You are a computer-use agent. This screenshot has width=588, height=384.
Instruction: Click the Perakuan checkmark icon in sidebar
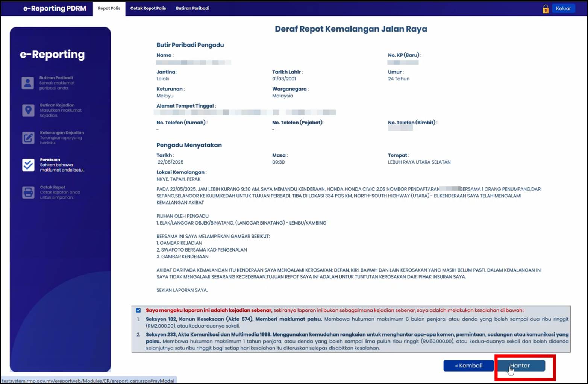point(28,165)
